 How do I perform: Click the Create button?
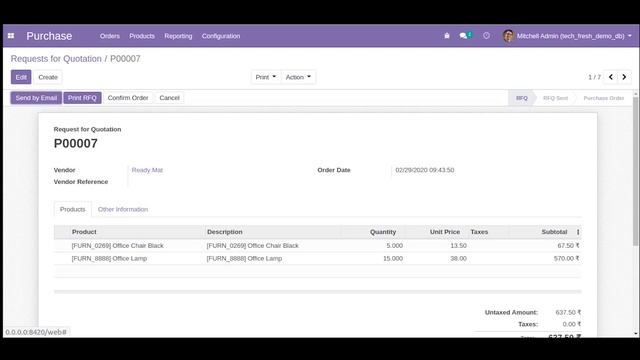(48, 77)
